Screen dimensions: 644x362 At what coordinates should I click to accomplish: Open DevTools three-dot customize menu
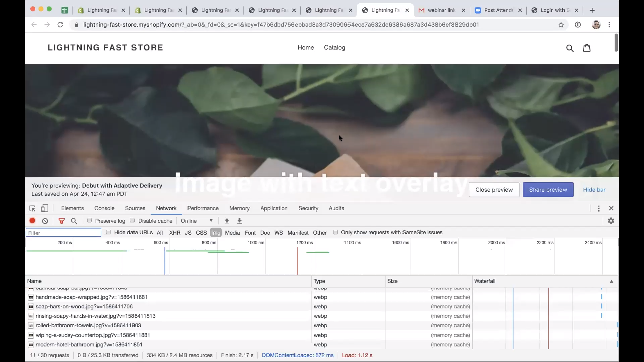[599, 208]
